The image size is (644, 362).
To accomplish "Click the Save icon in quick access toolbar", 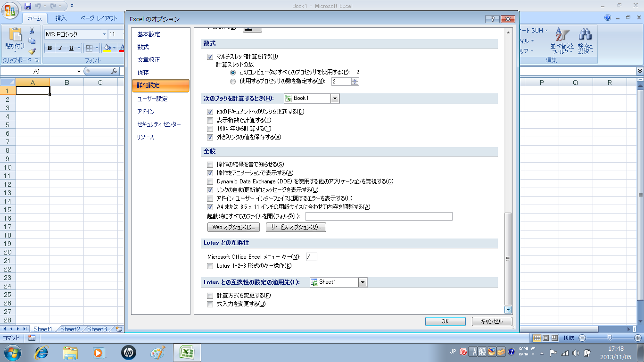I will point(28,6).
